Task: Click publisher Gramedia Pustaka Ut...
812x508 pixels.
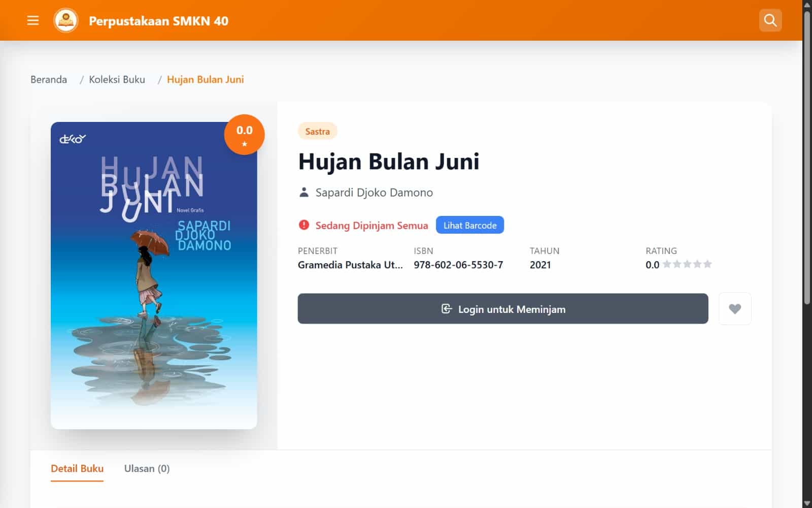Action: pos(350,265)
